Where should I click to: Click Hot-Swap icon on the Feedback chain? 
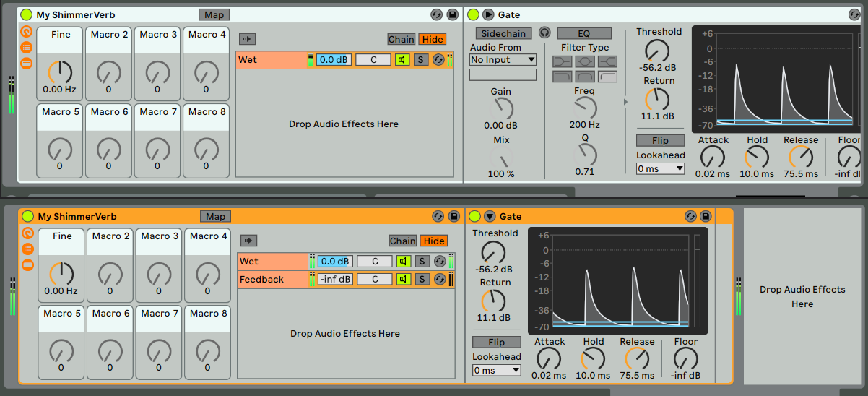click(439, 279)
